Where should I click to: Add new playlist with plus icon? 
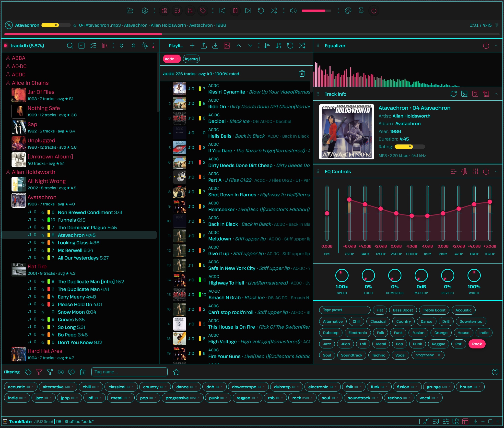(192, 46)
